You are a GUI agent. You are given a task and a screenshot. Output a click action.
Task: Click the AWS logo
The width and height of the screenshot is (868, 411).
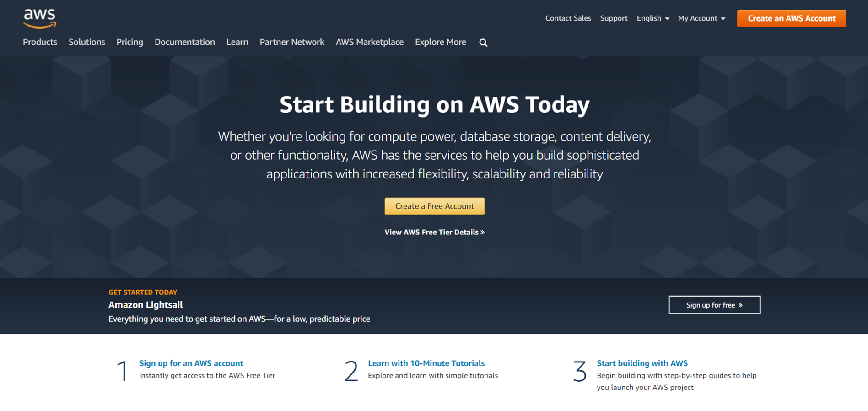point(40,19)
